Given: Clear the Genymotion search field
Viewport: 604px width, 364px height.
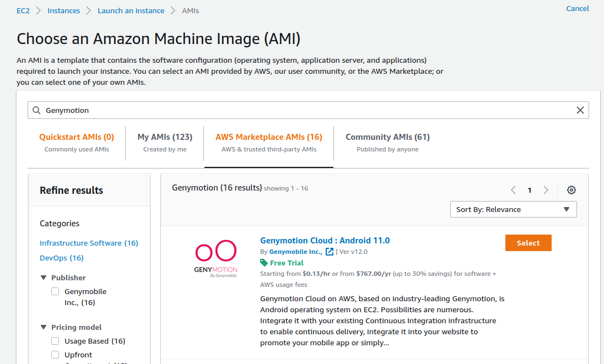Looking at the screenshot, I should pyautogui.click(x=580, y=110).
